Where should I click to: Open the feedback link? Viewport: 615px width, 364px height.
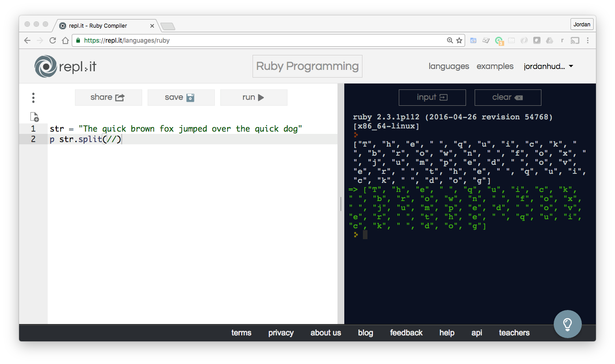point(406,333)
